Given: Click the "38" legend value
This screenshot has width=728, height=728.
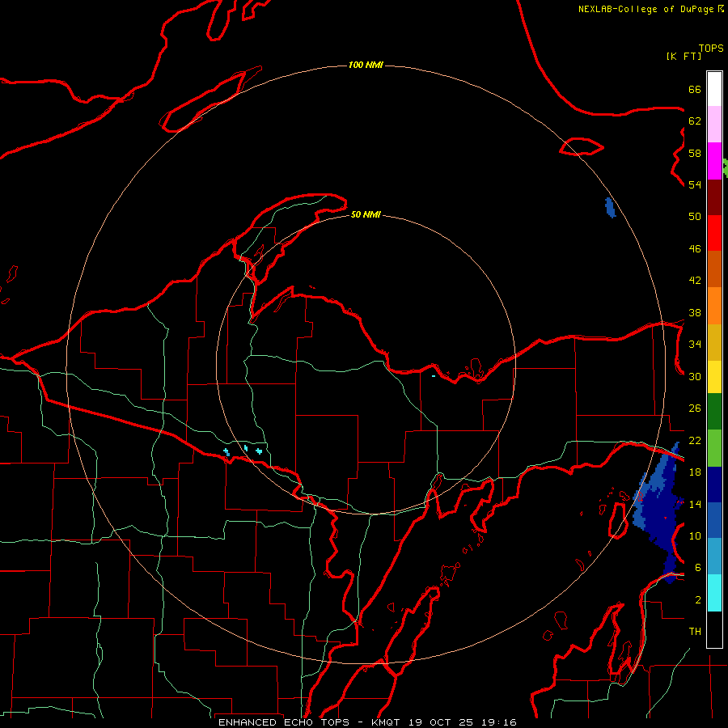Looking at the screenshot, I should (x=695, y=313).
